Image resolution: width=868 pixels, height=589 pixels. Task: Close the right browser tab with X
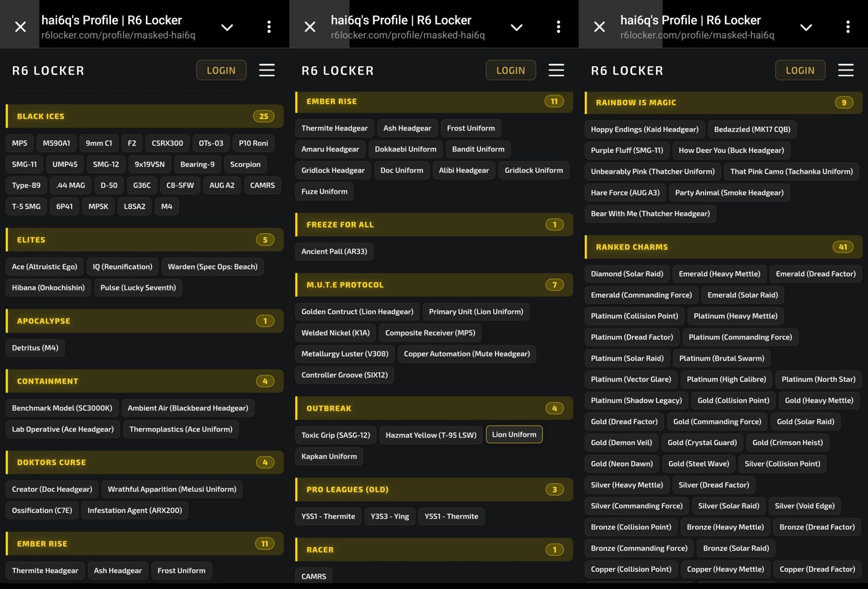[x=599, y=26]
